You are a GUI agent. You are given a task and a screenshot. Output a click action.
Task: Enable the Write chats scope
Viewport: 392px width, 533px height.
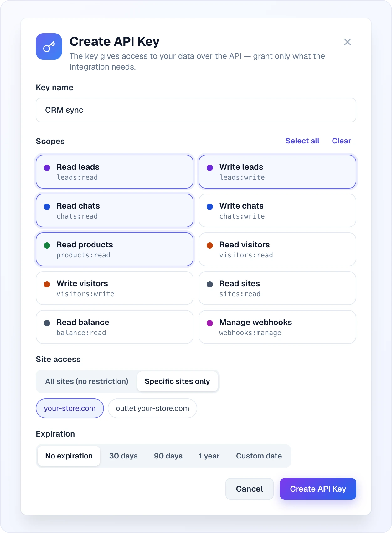277,210
